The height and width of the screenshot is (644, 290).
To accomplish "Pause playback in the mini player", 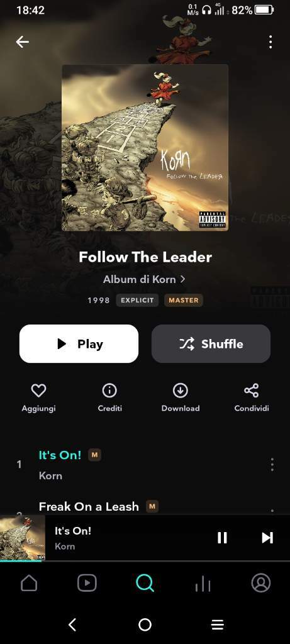I will [222, 538].
